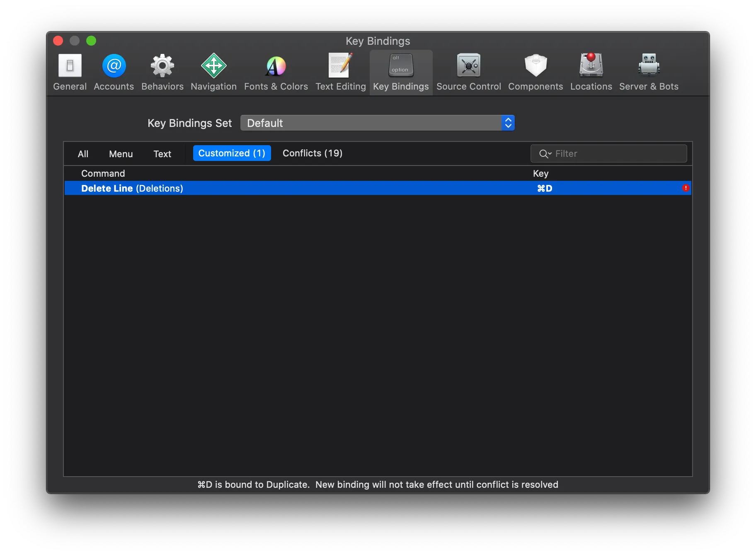Open Source Control preferences
756x555 pixels.
pos(468,72)
